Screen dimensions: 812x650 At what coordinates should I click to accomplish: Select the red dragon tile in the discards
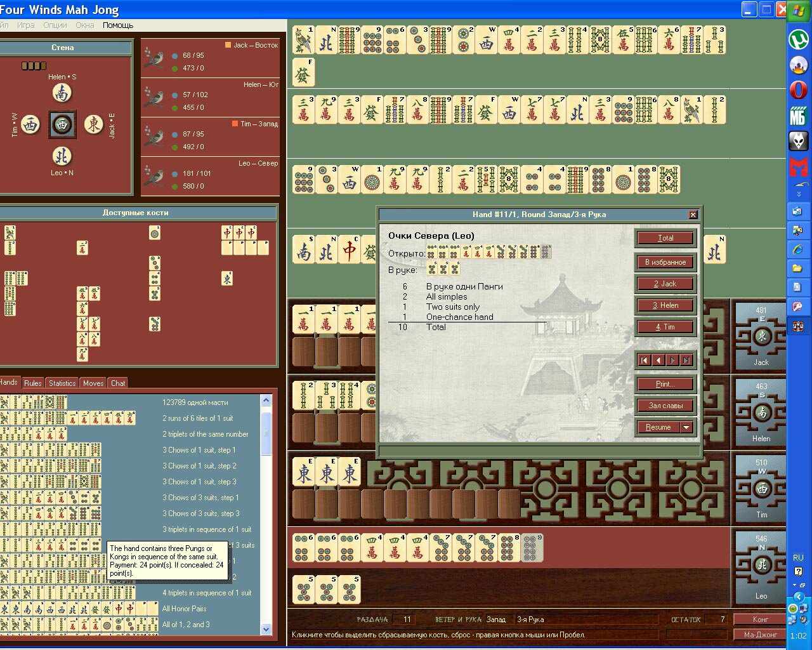(x=350, y=249)
